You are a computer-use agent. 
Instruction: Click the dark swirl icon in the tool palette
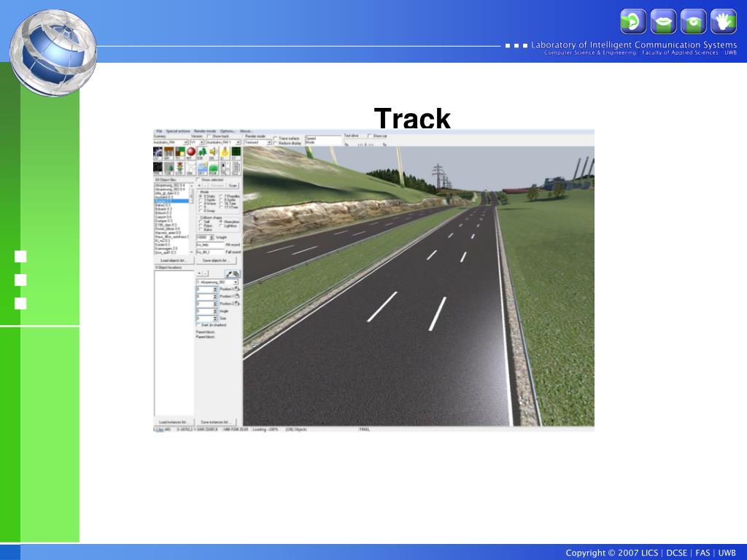(158, 153)
